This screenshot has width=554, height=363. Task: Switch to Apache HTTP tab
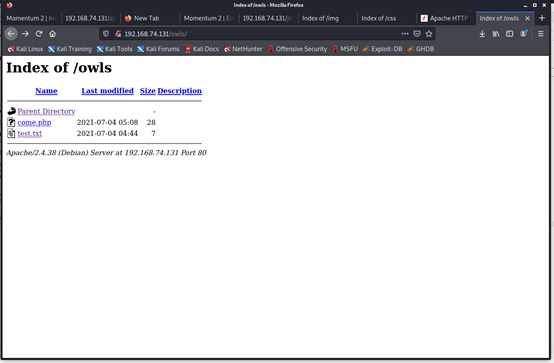(x=446, y=18)
